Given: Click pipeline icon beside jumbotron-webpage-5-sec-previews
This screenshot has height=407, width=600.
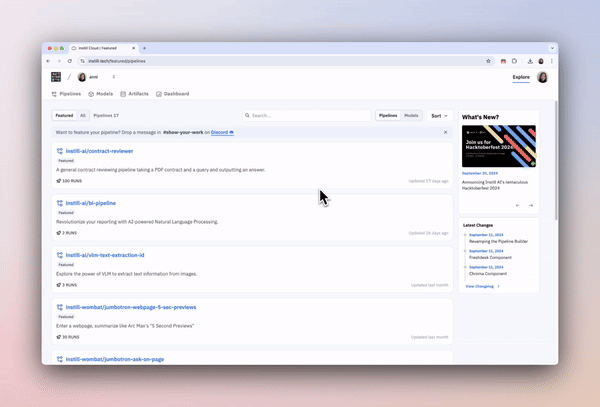Looking at the screenshot, I should click(x=60, y=307).
